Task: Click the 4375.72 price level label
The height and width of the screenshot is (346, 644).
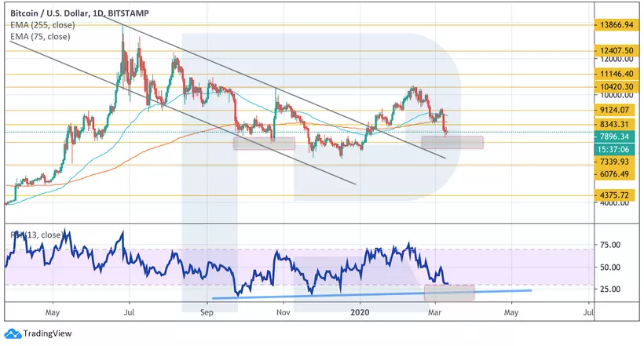Action: (617, 195)
